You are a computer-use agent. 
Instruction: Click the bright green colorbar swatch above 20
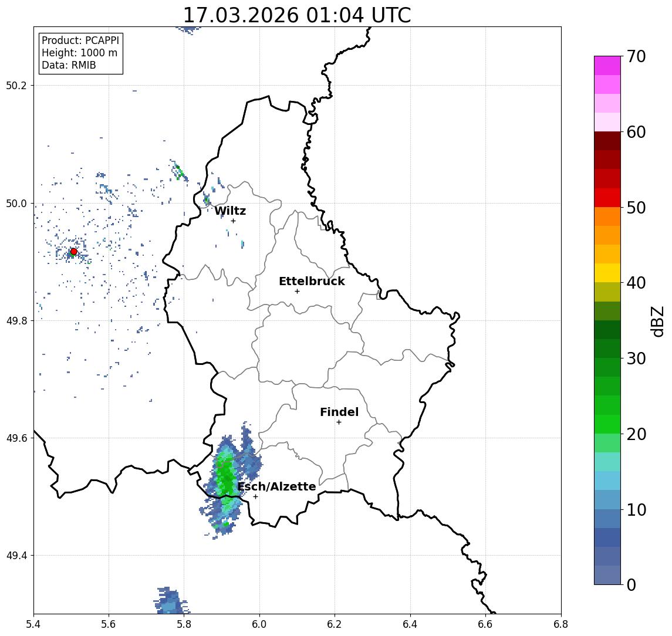click(607, 424)
